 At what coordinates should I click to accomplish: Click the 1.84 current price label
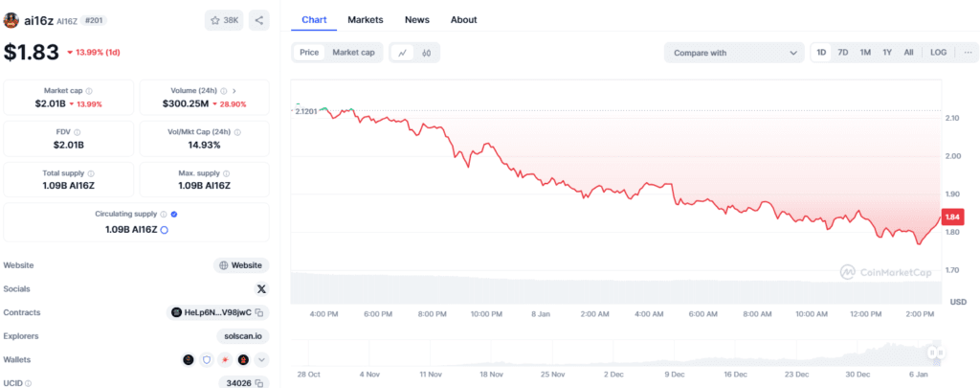(953, 217)
